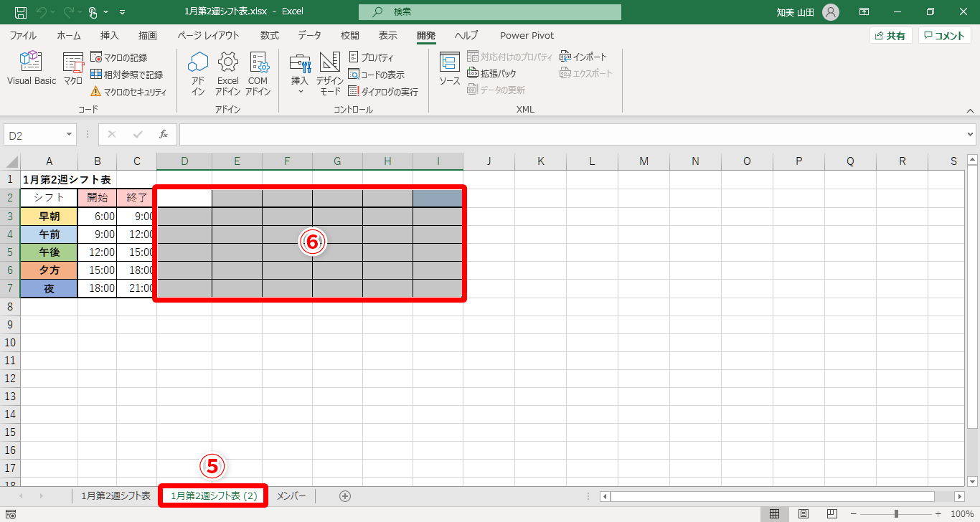The width and height of the screenshot is (980, 522).
Task: Start recording with マクロの記録
Action: [x=119, y=57]
